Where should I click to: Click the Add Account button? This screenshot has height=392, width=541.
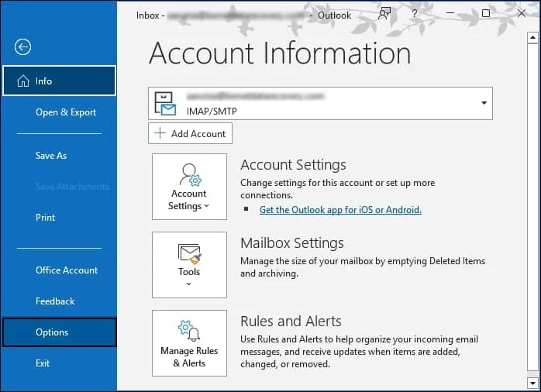tap(190, 133)
